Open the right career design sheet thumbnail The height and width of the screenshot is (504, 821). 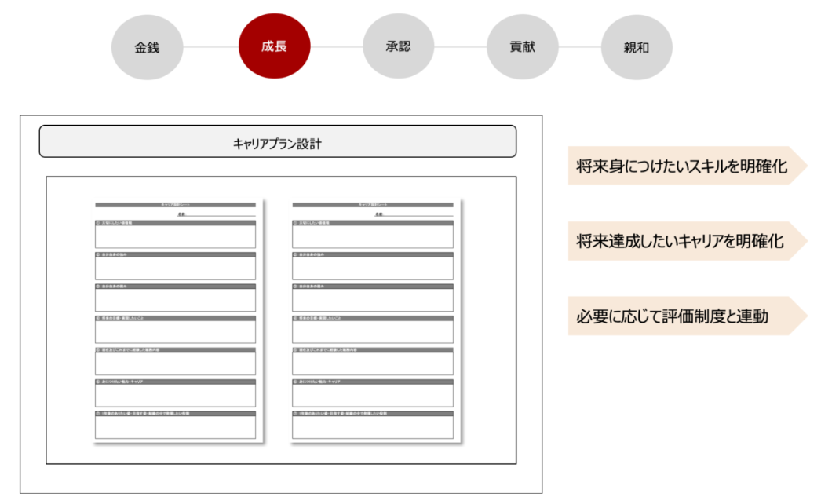[x=375, y=320]
